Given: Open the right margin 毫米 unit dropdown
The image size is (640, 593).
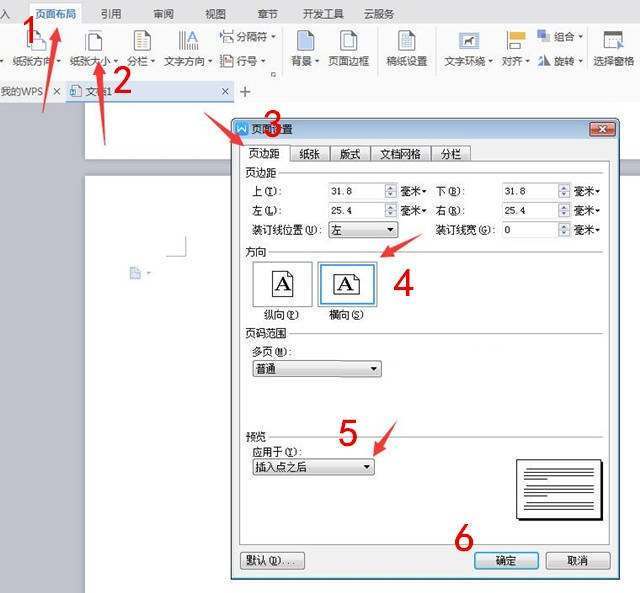Looking at the screenshot, I should 587,211.
